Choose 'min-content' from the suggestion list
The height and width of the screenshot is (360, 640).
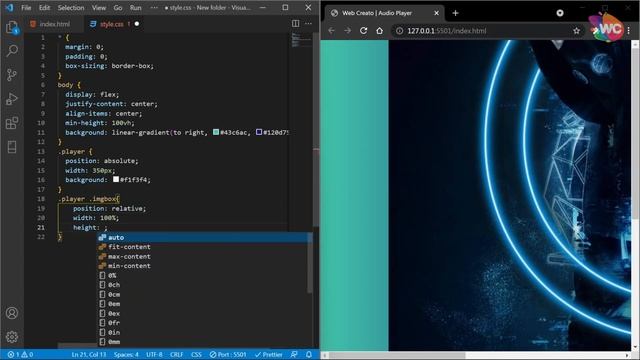coord(204,266)
